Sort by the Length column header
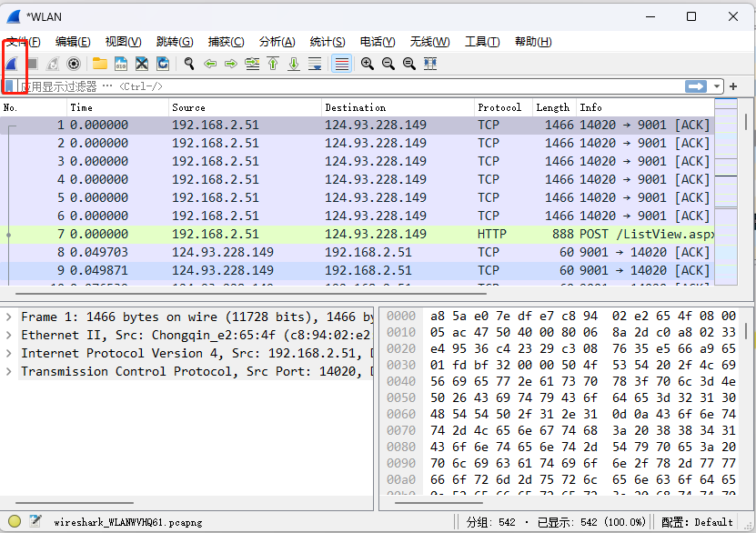This screenshot has height=533, width=756. pyautogui.click(x=554, y=107)
